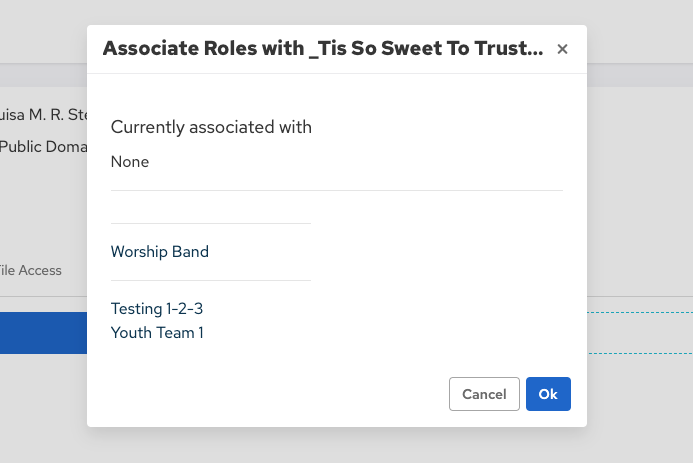
Task: Click the File Access label in background
Action: tap(30, 270)
